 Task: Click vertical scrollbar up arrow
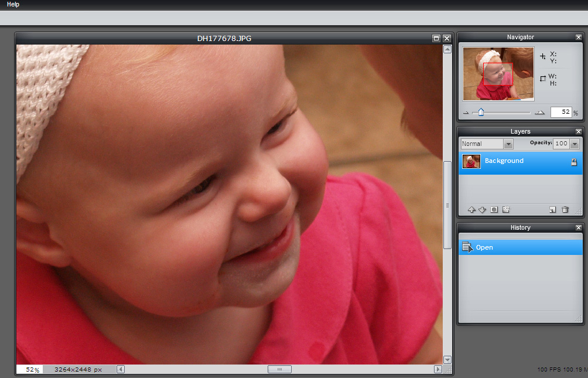(447, 49)
